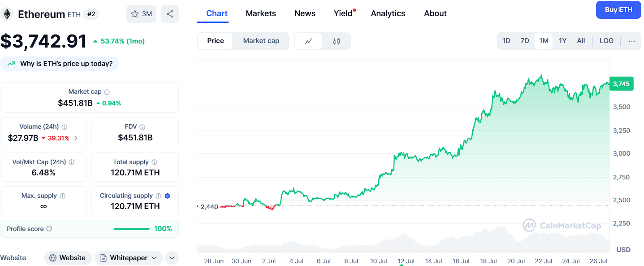644x266 pixels.
Task: Click Market cap info icon
Action: pos(107,92)
